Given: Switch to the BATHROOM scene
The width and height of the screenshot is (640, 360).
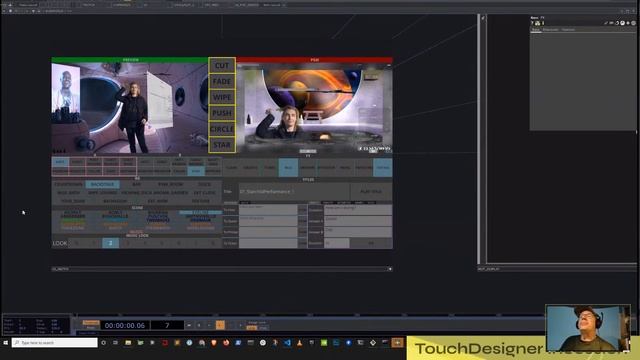Looking at the screenshot, I should point(115,201).
